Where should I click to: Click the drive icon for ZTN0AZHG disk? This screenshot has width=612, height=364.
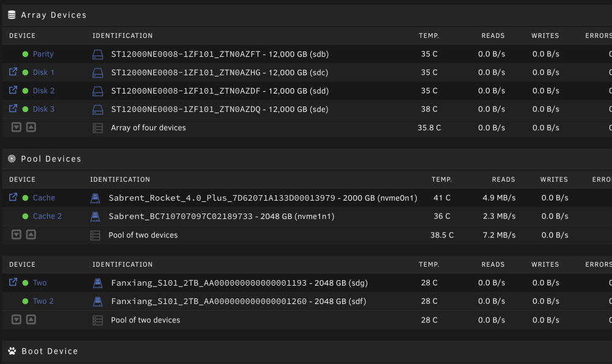[x=97, y=73]
